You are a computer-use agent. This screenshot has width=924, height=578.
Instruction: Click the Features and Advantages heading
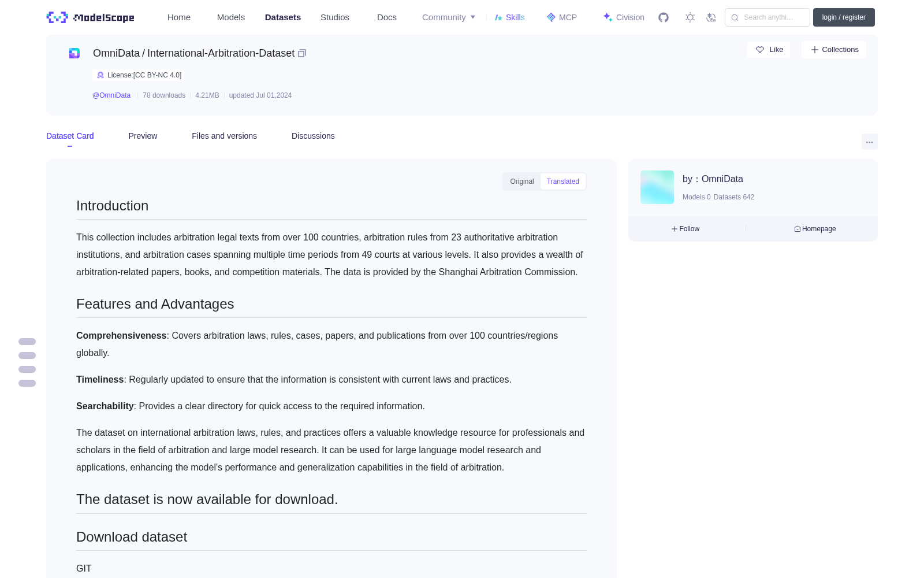[x=155, y=304]
